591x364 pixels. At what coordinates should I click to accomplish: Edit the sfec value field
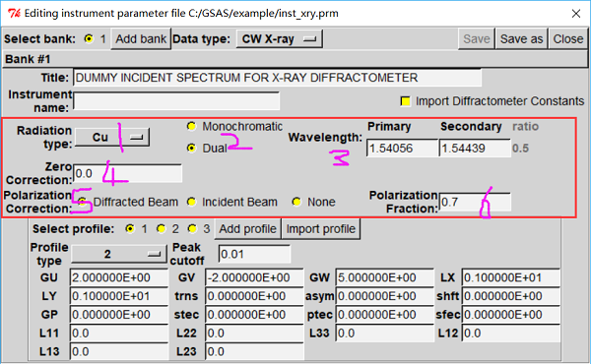click(x=510, y=315)
